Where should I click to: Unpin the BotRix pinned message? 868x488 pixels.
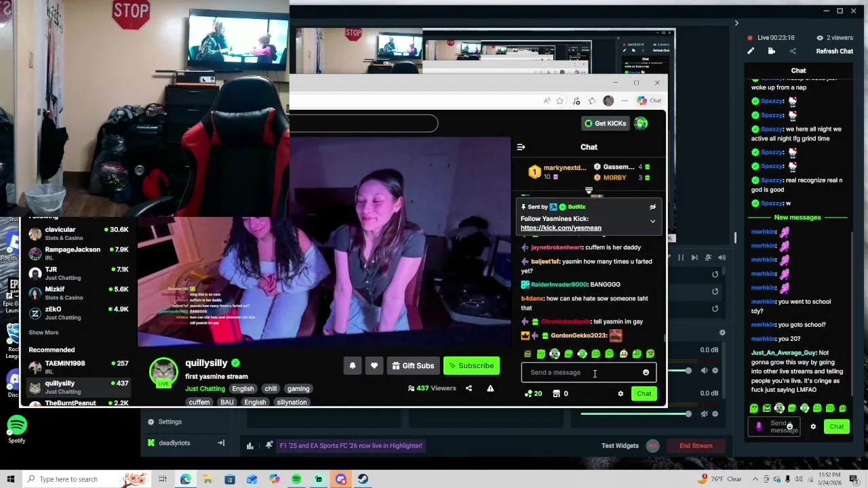tap(652, 207)
